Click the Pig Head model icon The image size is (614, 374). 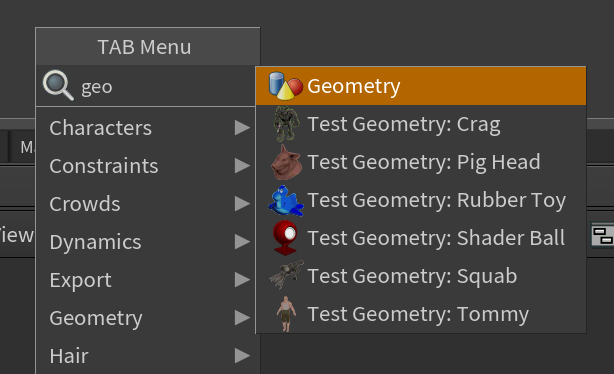click(286, 162)
